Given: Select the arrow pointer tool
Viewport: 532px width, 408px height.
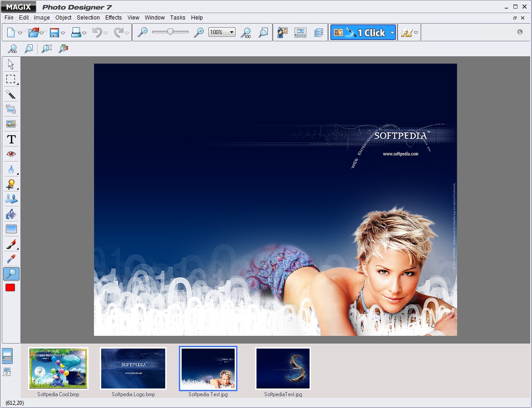Looking at the screenshot, I should coord(11,64).
